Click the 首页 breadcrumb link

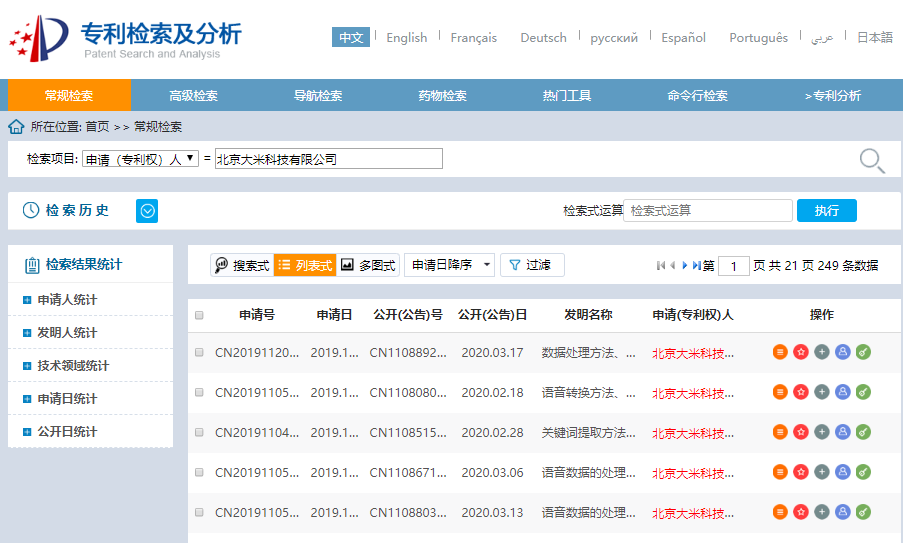[x=97, y=127]
